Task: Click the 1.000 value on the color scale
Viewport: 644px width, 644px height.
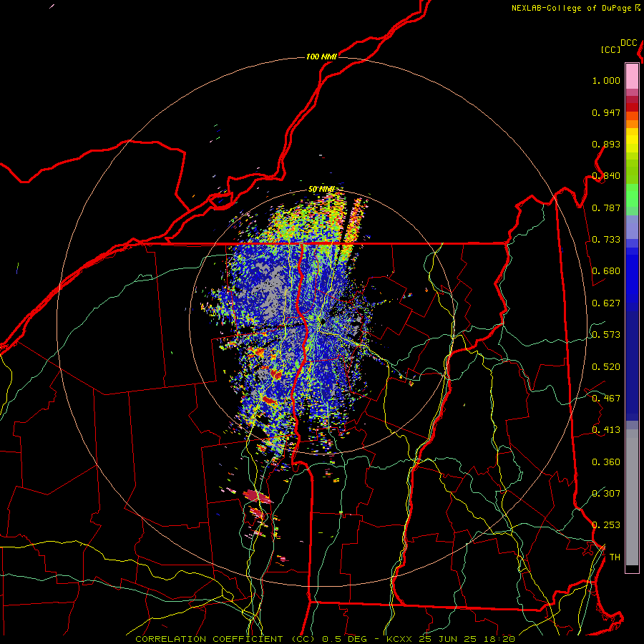Action: 606,80
